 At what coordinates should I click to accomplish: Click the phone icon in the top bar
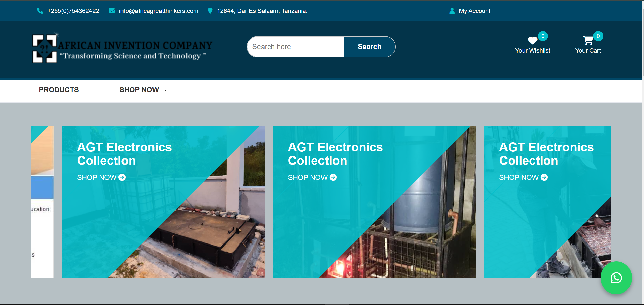tap(40, 11)
